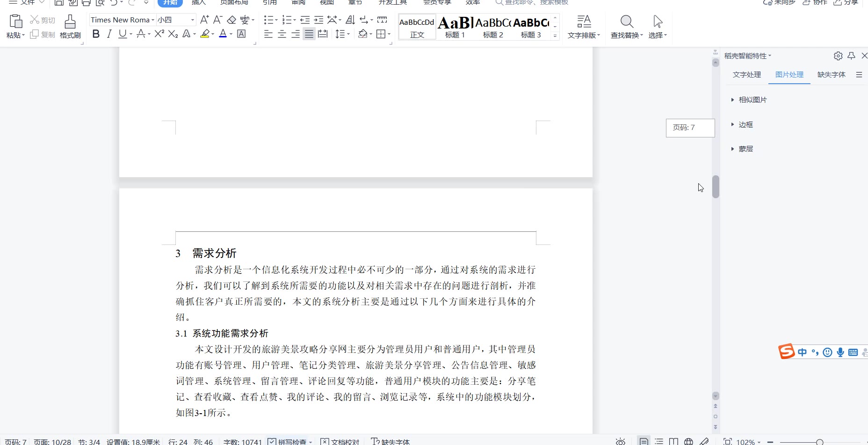Click the eye protection mode icon

click(x=620, y=442)
